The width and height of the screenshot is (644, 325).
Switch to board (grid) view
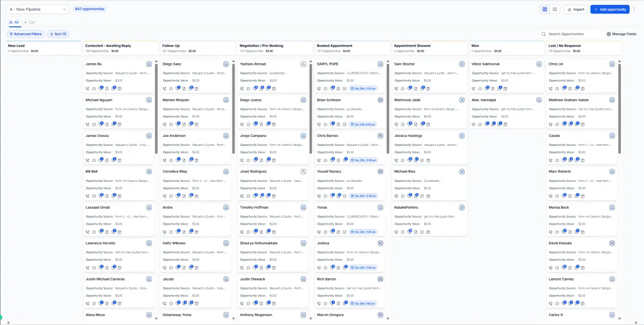545,9
